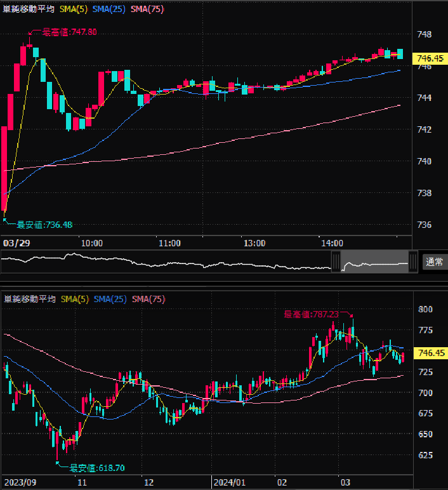This screenshot has width=448, height=490.
Task: Select SMA(75) legend in daily chart
Action: [x=148, y=299]
